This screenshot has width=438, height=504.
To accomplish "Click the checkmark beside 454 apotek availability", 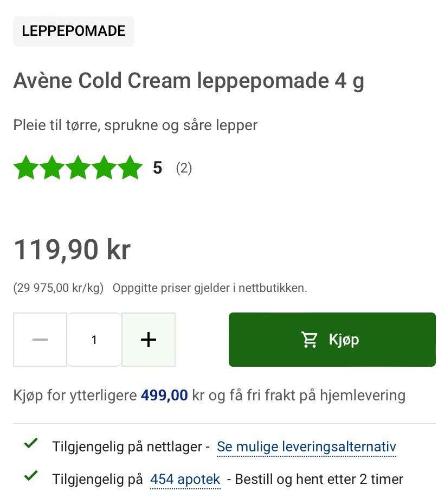I will point(31,476).
